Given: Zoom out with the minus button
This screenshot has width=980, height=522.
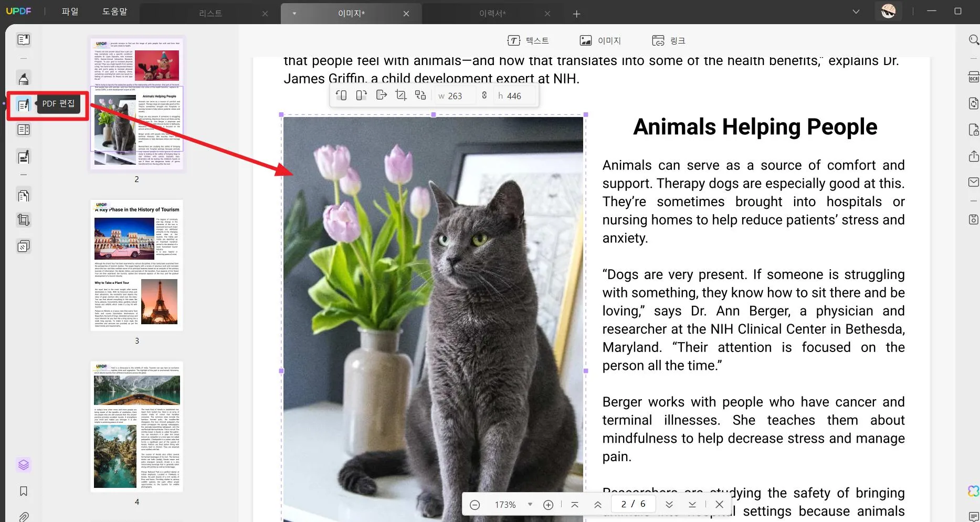Looking at the screenshot, I should click(x=475, y=505).
